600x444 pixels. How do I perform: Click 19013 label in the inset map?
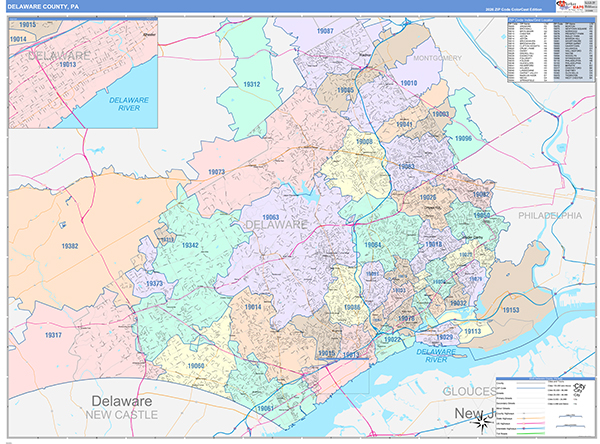[x=67, y=64]
